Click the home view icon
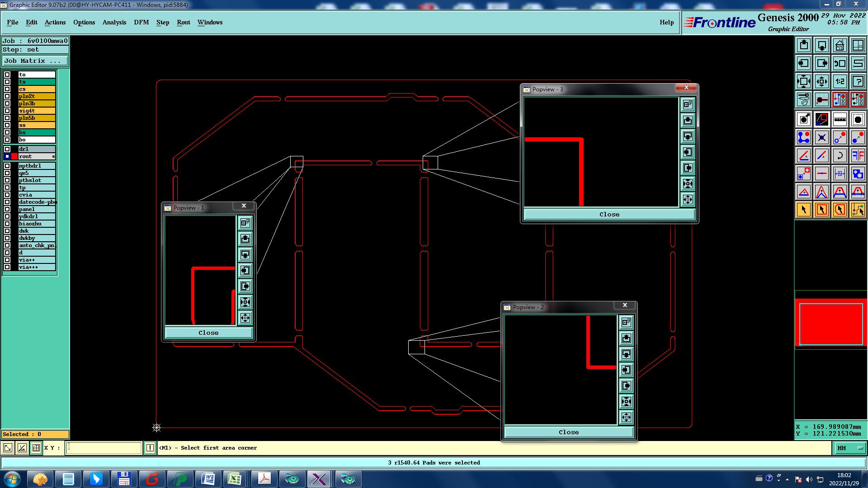Viewport: 868px width, 488px height. 840,45
